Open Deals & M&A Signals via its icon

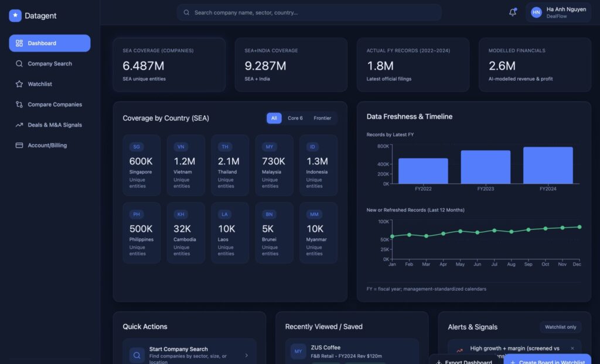(x=19, y=125)
